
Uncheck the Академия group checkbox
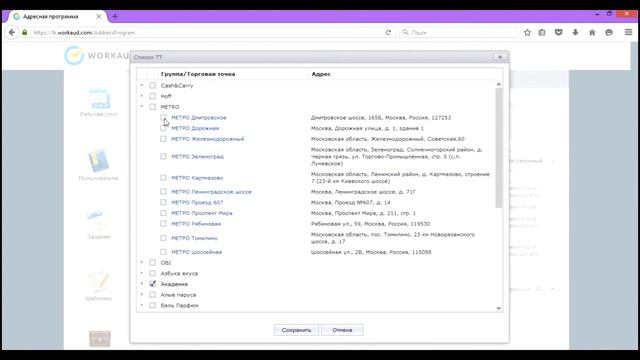coord(153,284)
